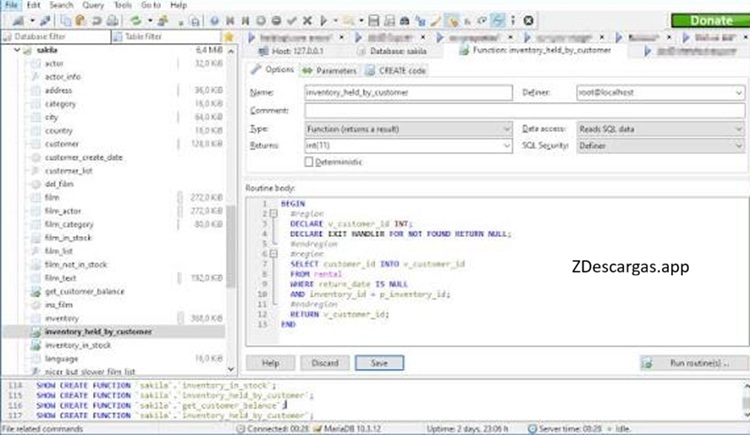Open the Search menu
750x435 pixels.
pos(61,5)
